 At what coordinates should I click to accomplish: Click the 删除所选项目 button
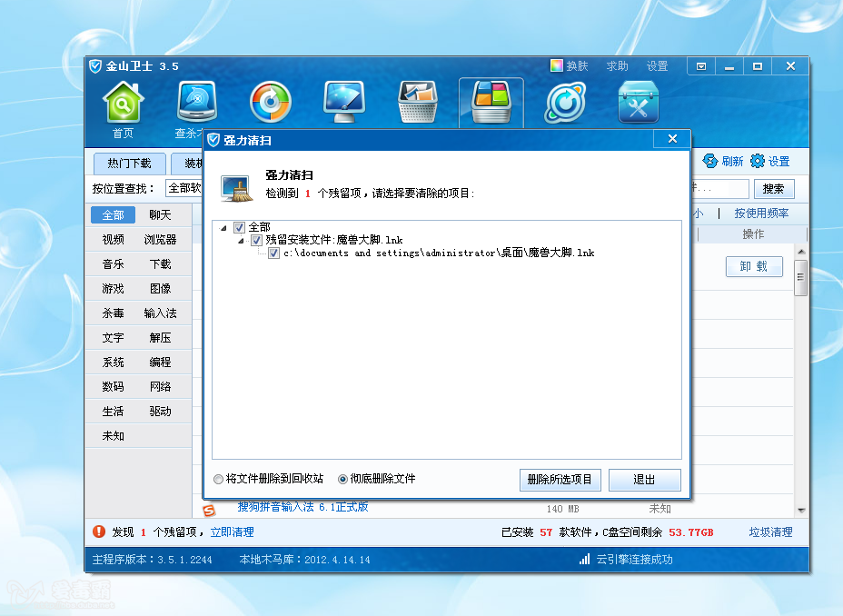[560, 480]
